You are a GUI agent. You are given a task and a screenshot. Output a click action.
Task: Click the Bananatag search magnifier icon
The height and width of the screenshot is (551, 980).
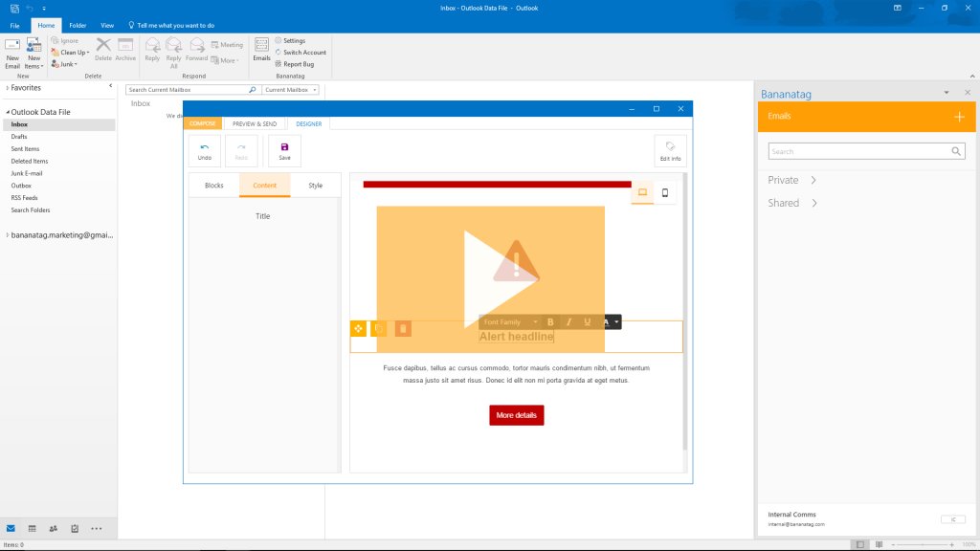click(956, 151)
